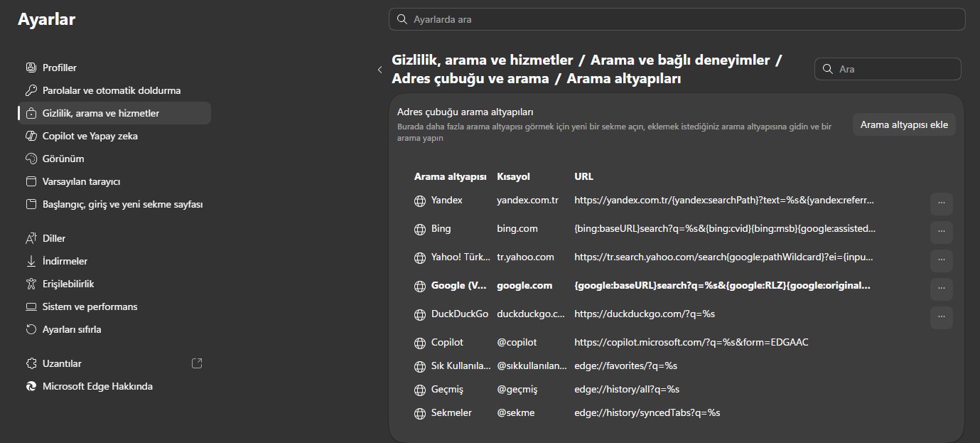Open the more options menu for Yahoo! Türk
This screenshot has width=980, height=443.
(x=941, y=260)
